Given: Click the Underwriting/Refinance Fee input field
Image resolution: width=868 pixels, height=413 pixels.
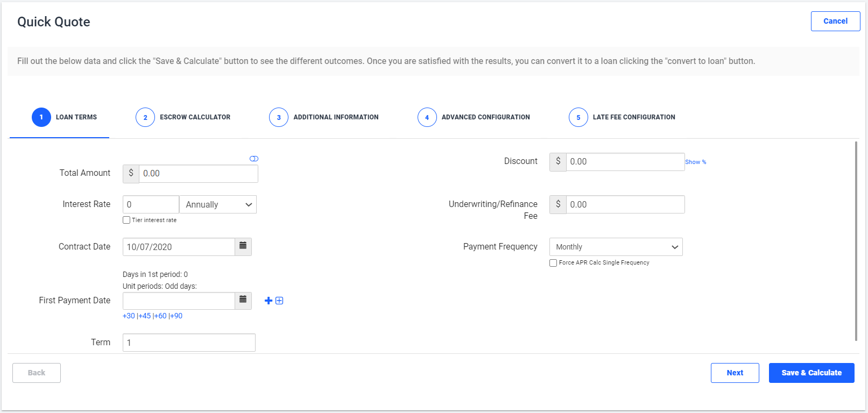Looking at the screenshot, I should [625, 204].
